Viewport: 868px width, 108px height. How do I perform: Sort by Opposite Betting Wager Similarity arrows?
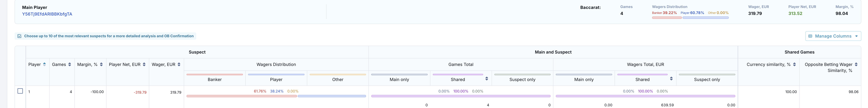point(856,64)
